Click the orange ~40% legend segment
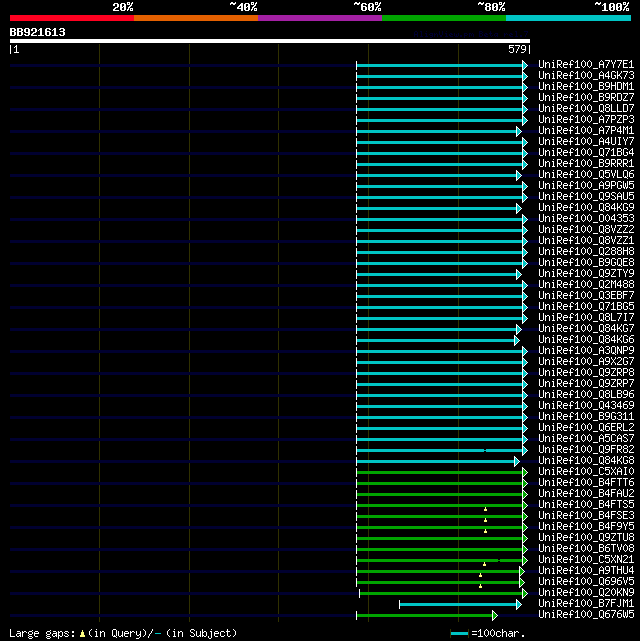The width and height of the screenshot is (640, 641). tap(196, 18)
